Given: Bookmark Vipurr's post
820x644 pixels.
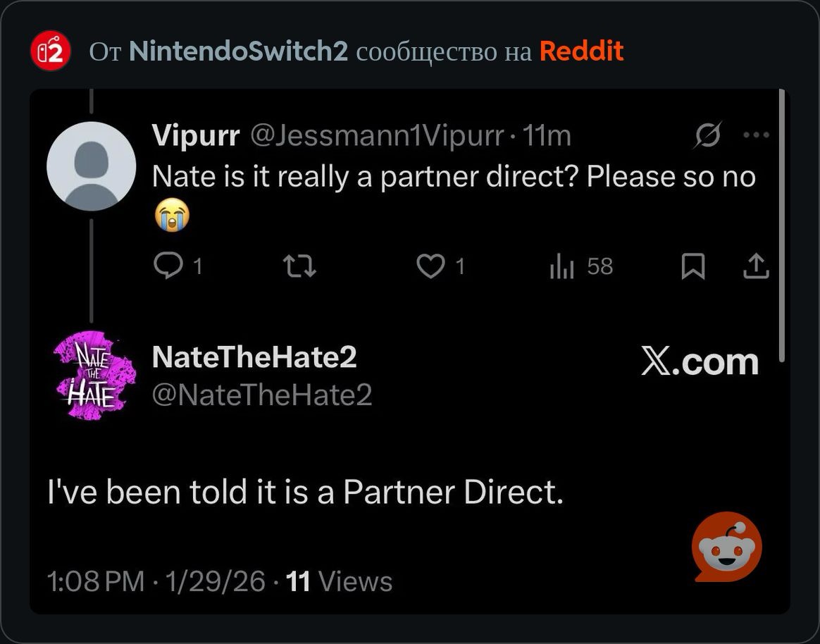Looking at the screenshot, I should 693,267.
